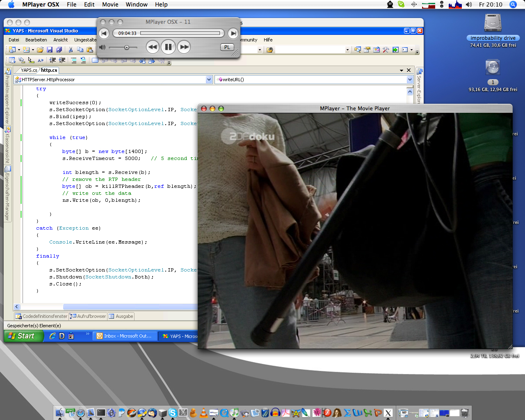Open the Toolbox hammer-and-wrench icon
The image size is (525, 420).
pyautogui.click(x=386, y=50)
